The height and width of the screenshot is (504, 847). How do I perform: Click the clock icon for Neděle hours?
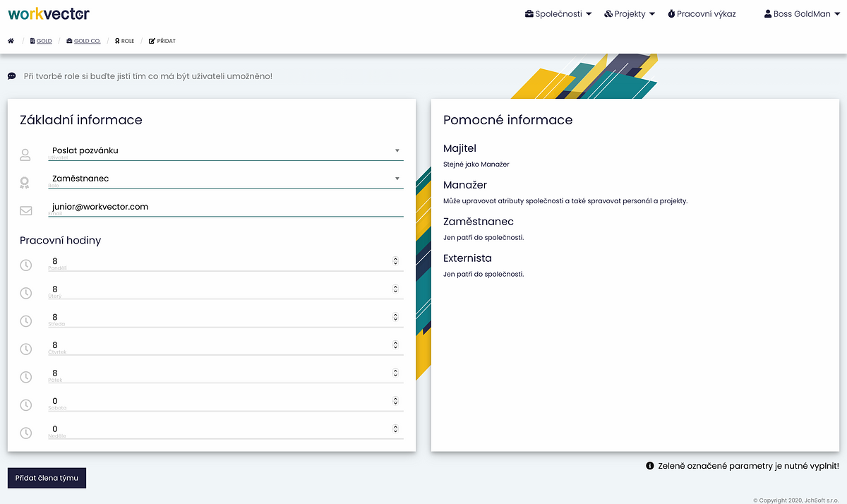[25, 433]
